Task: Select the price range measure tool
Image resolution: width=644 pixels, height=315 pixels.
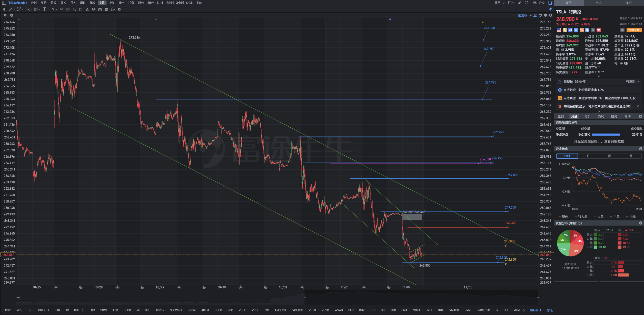Action: [x=45, y=9]
